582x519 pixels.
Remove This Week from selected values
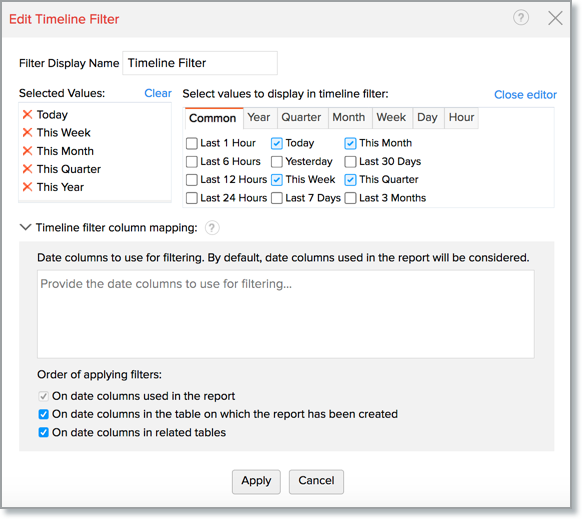pyautogui.click(x=27, y=133)
